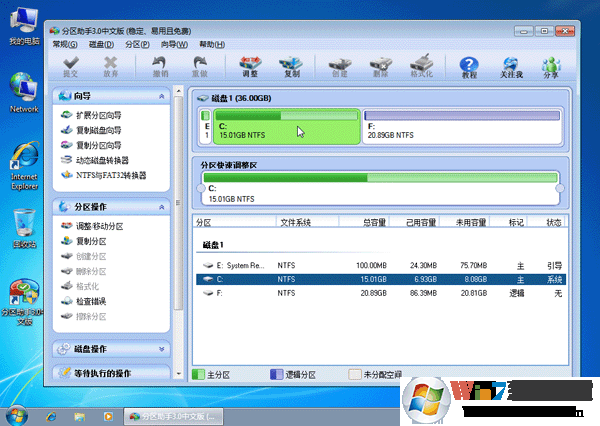Click the 等待执行的操作 panel header
Viewport: 600px width, 426px height.
click(x=111, y=373)
